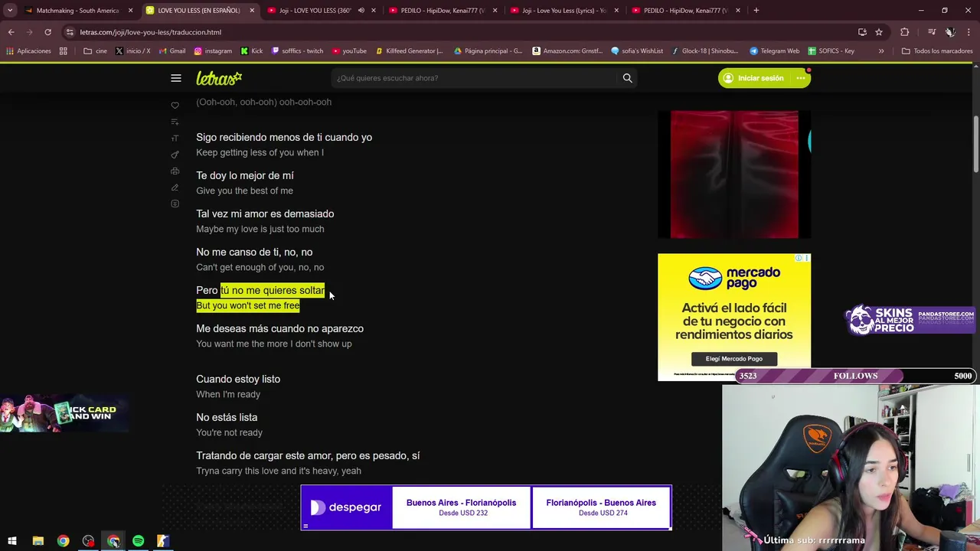Bookmark page with star icon
The height and width of the screenshot is (551, 980).
point(879,32)
